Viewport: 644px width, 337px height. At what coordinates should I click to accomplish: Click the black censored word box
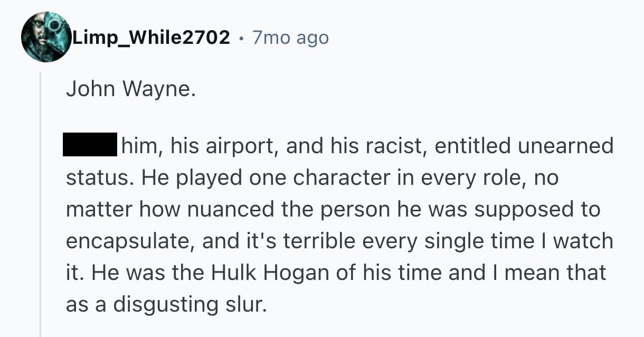[90, 145]
